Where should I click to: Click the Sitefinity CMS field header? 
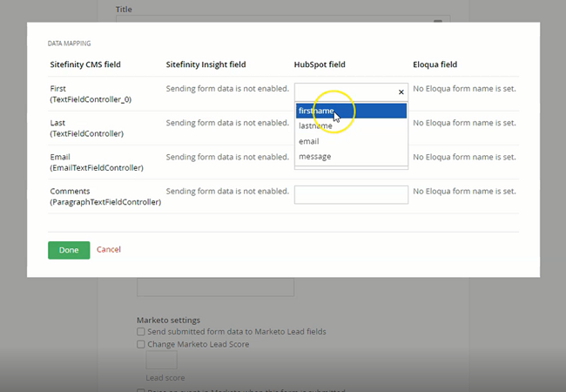click(x=85, y=64)
